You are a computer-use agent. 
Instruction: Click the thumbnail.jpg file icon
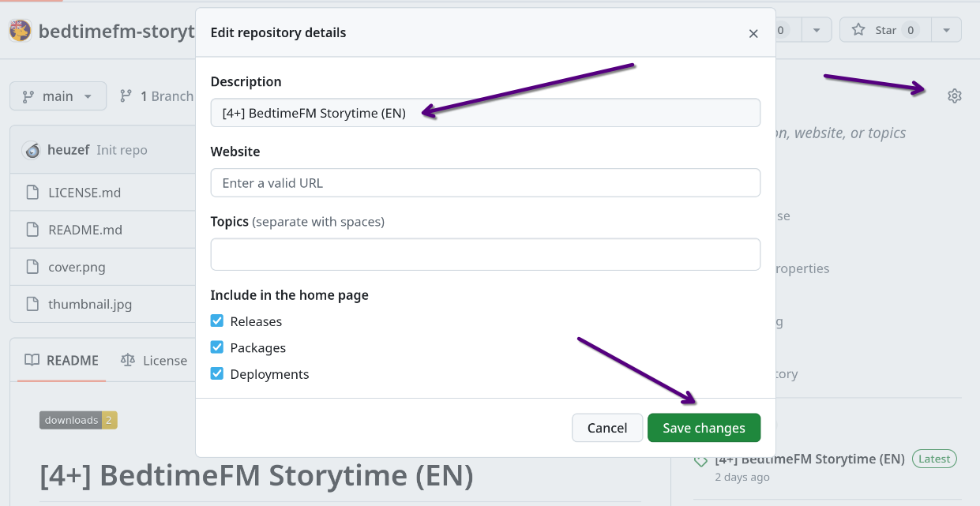coord(32,304)
